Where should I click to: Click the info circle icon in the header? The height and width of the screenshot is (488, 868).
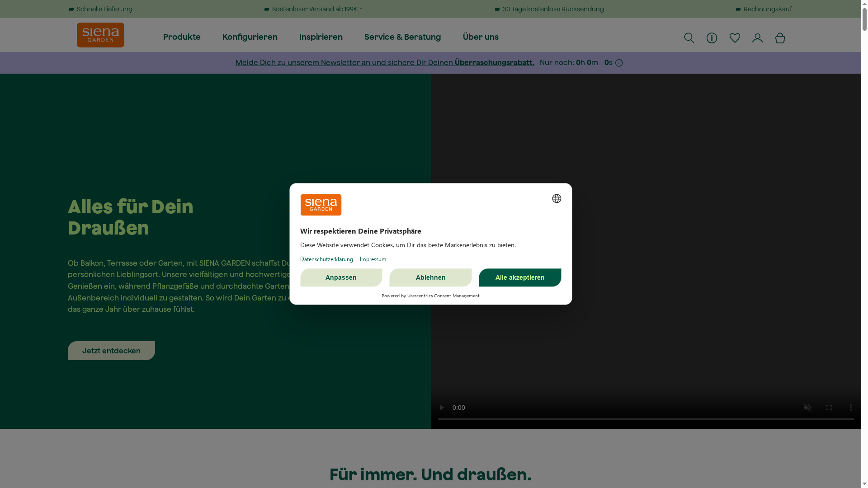click(712, 38)
